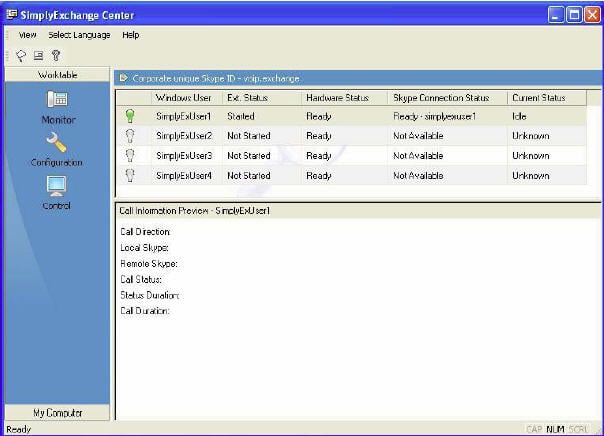Expand the My Computer sidebar section

[x=56, y=412]
